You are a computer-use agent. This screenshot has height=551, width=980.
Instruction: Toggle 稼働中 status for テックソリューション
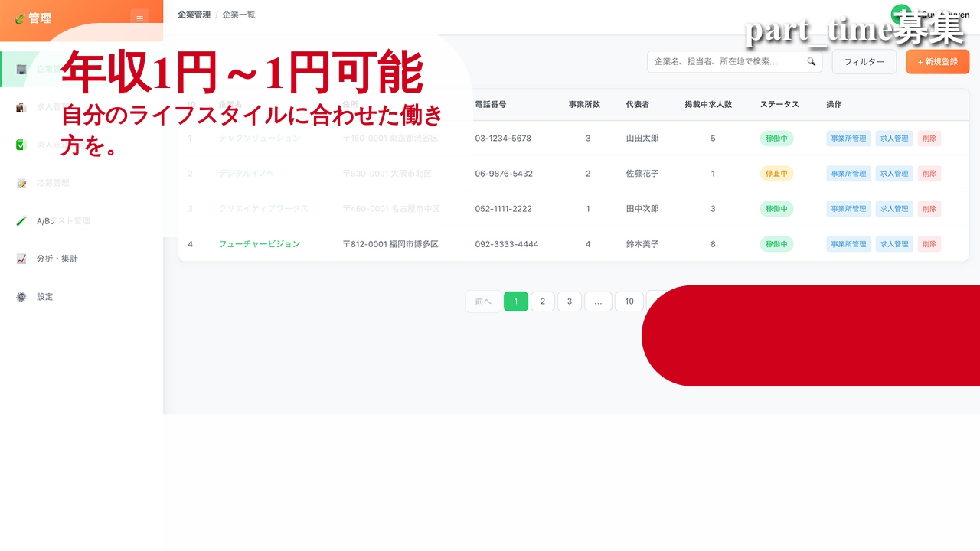tap(776, 139)
